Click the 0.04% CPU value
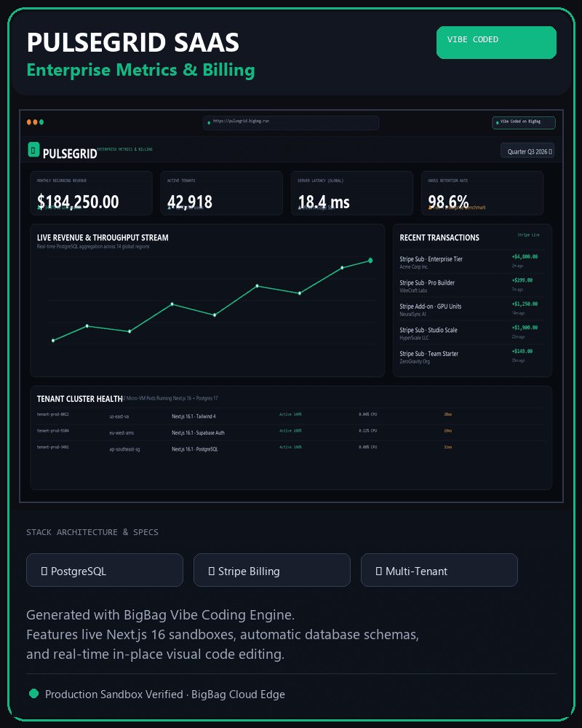Image resolution: width=582 pixels, height=728 pixels. tap(367, 414)
